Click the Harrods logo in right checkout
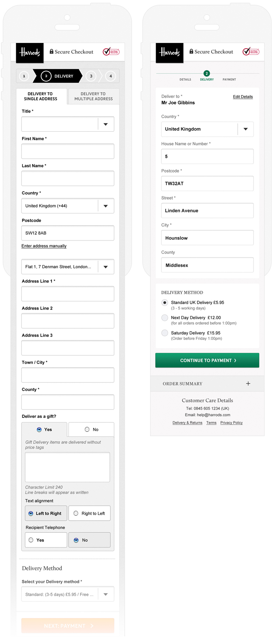Screen dimensions: 273x644 [169, 53]
